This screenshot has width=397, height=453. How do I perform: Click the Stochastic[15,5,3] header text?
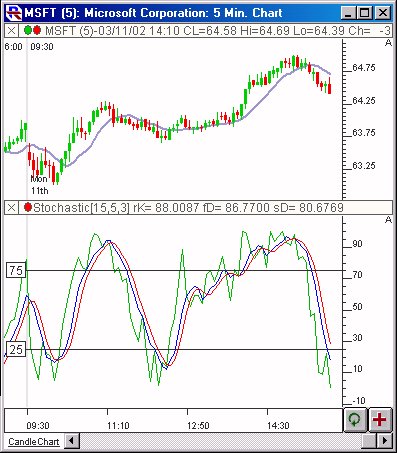(x=188, y=208)
